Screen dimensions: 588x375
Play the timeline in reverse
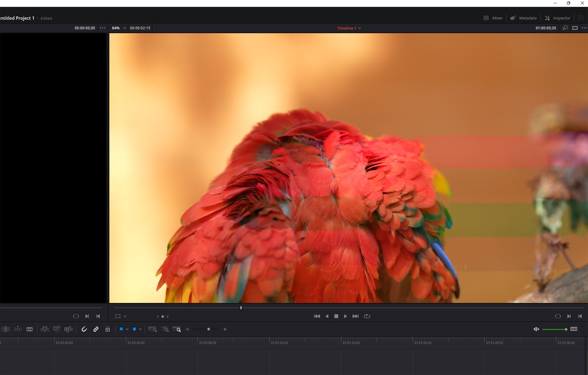[x=327, y=316]
